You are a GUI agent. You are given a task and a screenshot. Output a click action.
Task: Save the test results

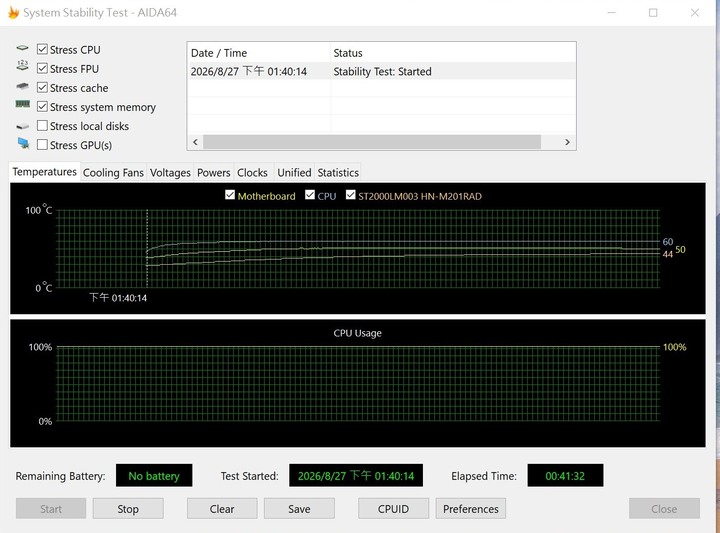[299, 509]
